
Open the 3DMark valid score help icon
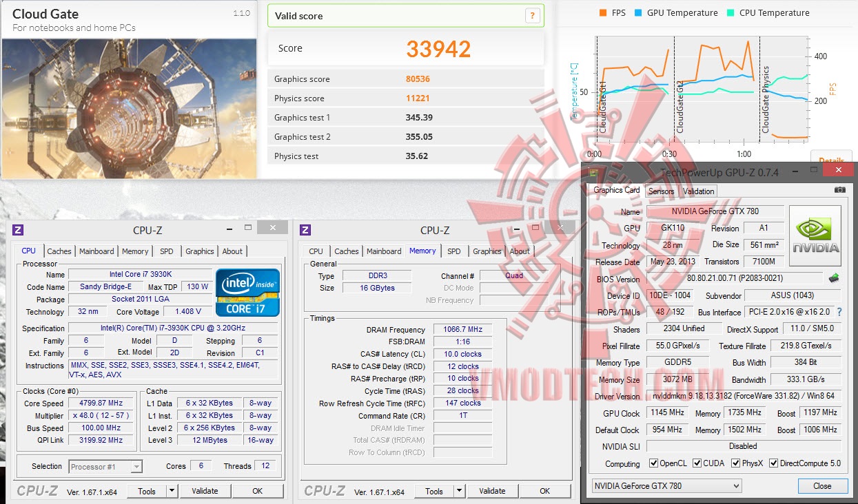pos(531,16)
